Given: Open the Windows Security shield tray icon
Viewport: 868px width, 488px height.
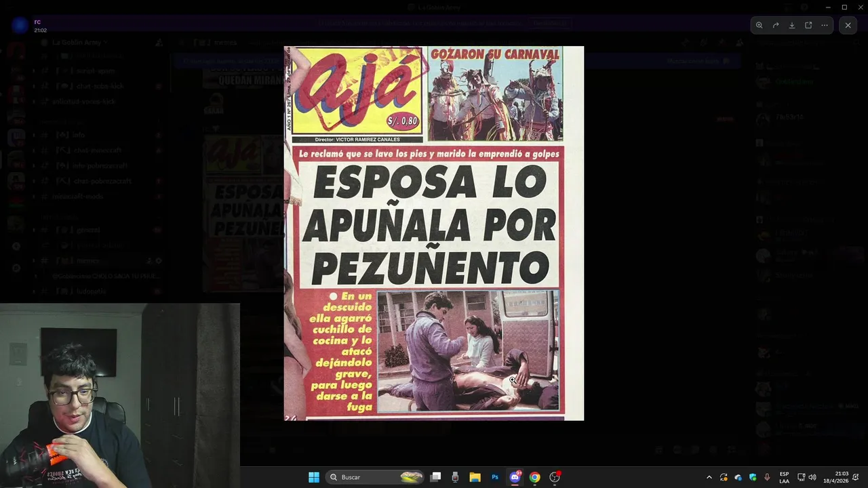Looking at the screenshot, I should coord(753,477).
